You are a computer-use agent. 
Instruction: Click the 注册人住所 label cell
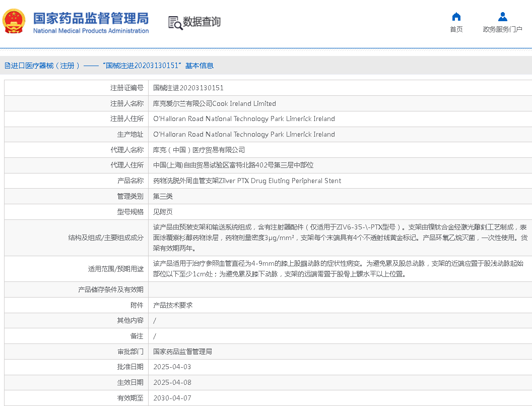pos(77,119)
